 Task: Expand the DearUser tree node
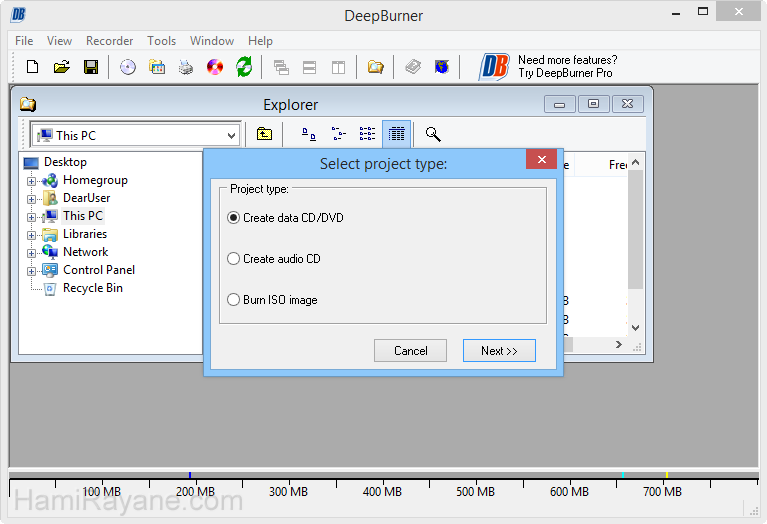click(31, 199)
